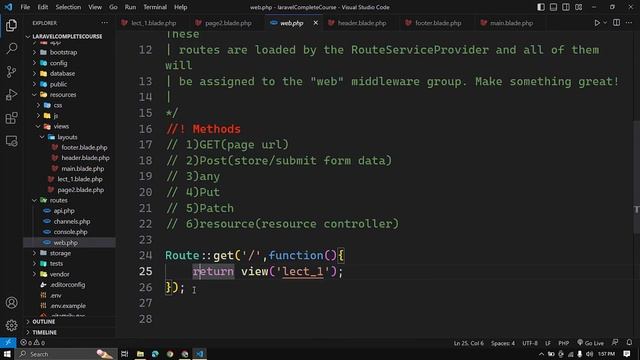The height and width of the screenshot is (360, 640).
Task: Toggle the secondary side bar layout
Action: (566, 7)
